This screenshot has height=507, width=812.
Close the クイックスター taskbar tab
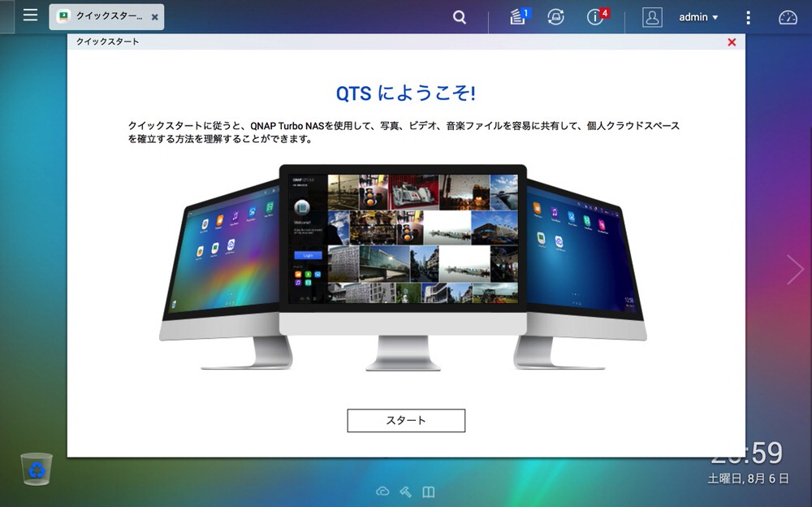click(154, 17)
